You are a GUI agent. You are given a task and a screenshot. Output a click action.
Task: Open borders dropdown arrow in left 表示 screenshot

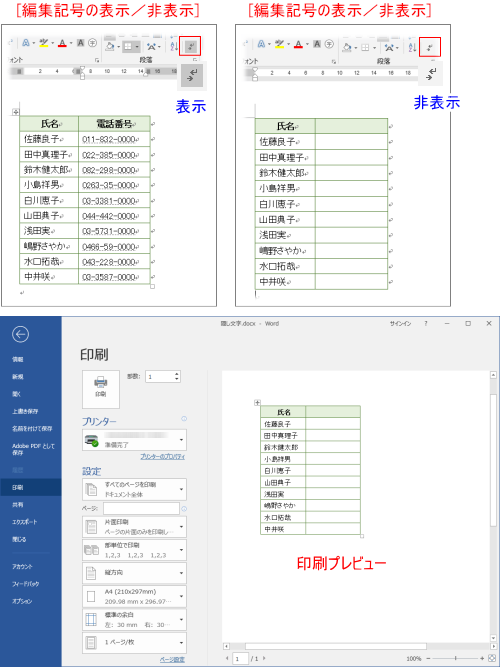137,47
